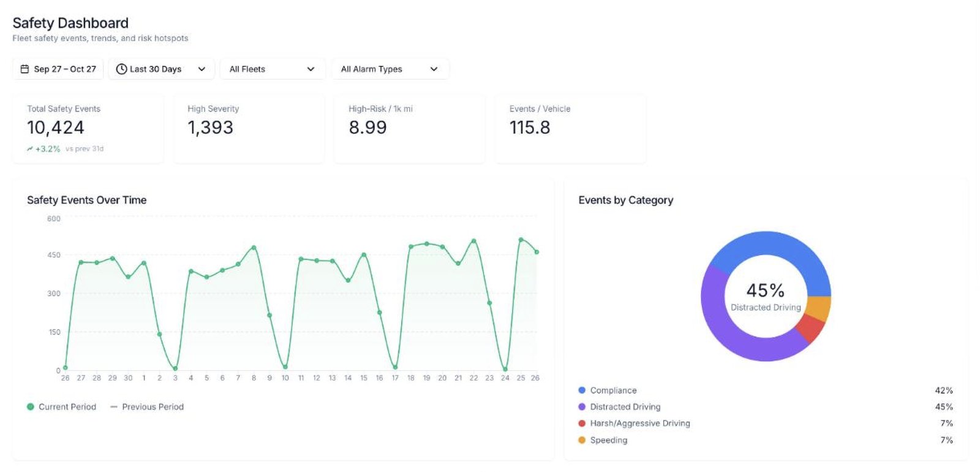Screen dimensions: 980x472
Task: Click the orange Speeding donut segment
Action: [x=819, y=308]
